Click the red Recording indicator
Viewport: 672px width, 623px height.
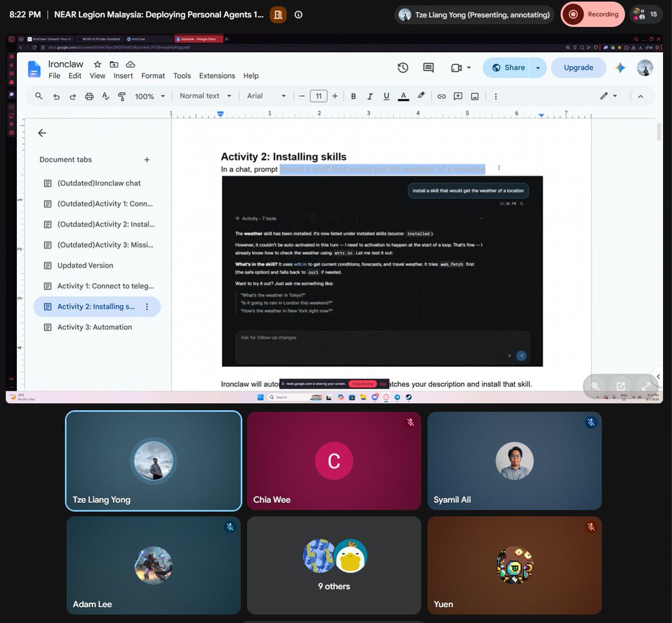pyautogui.click(x=593, y=15)
